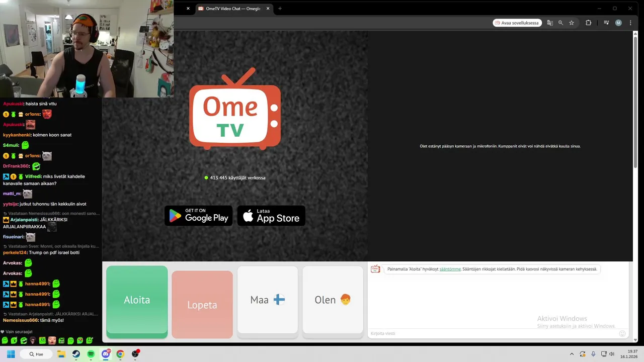Open the volume speaker tray icon
The height and width of the screenshot is (362, 644).
pos(612,354)
